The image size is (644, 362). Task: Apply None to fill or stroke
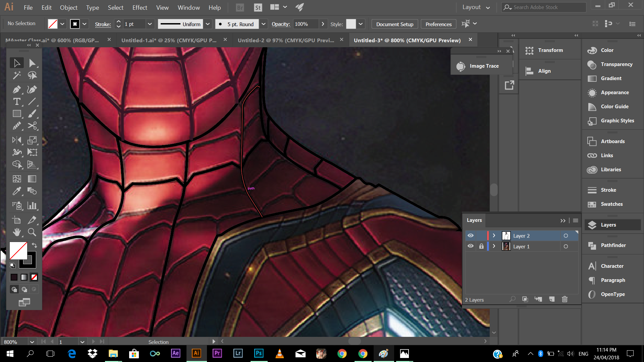34,277
